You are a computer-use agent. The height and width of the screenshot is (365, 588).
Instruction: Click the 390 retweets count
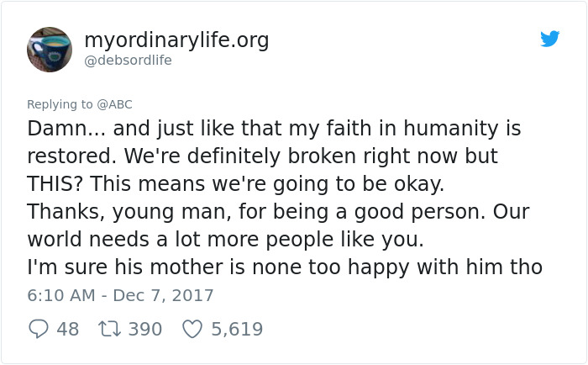coord(144,329)
